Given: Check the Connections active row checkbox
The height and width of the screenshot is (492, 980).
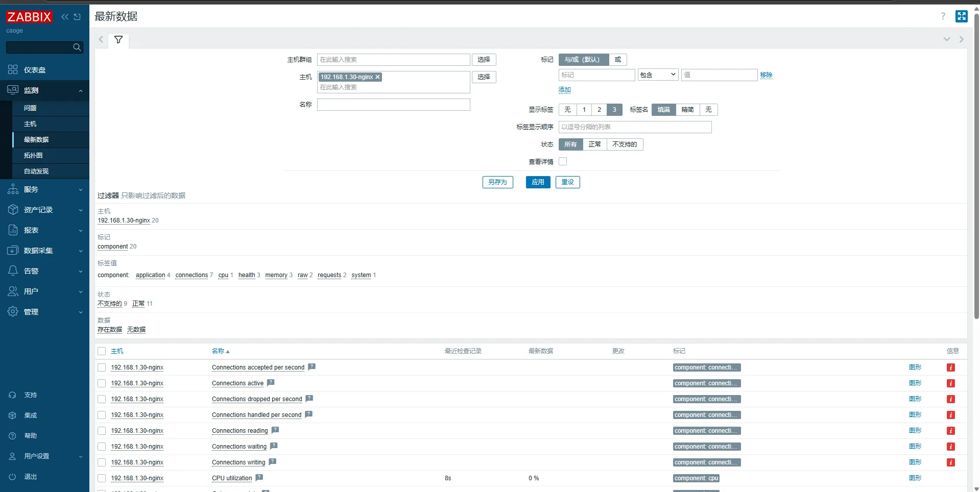Looking at the screenshot, I should click(102, 383).
